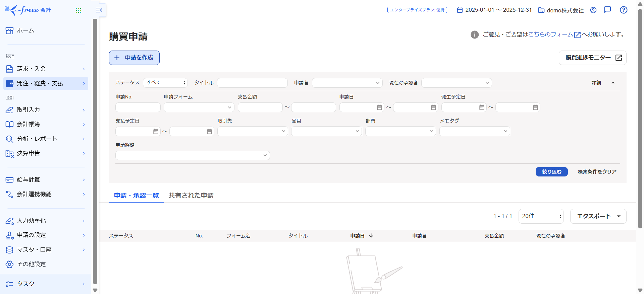Click the page vertical scrollbar

coord(640,119)
